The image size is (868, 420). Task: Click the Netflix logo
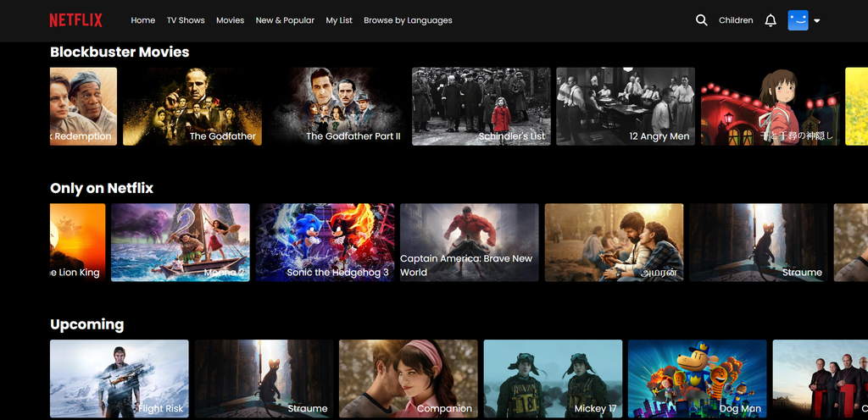(75, 20)
